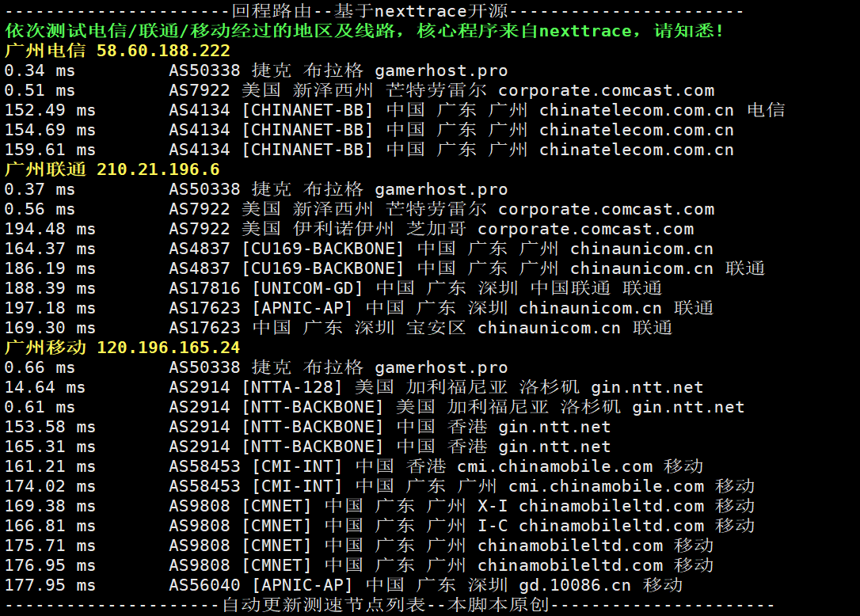Click the 广州移动 120.196.165.24 heading
The width and height of the screenshot is (860, 616).
pos(122,348)
